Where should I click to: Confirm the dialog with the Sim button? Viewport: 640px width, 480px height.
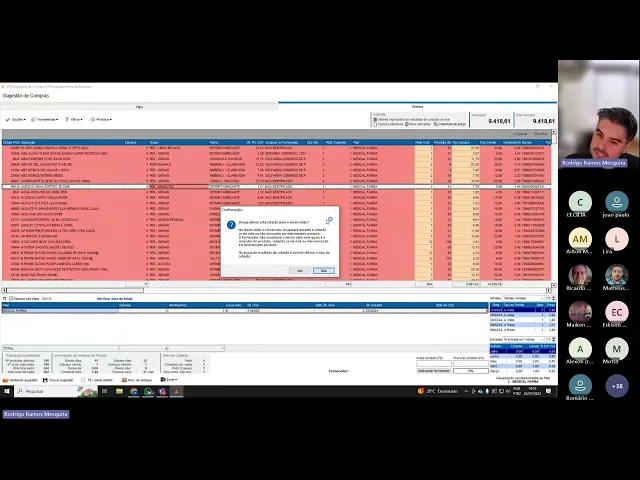(x=300, y=271)
